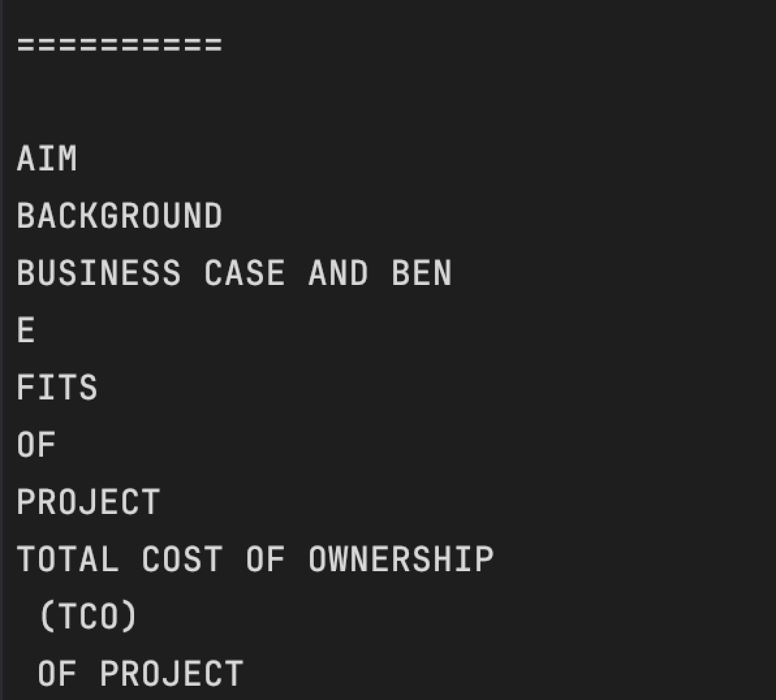Click OF between COST and OWNERSHIP
776x700 pixels.
(x=265, y=559)
